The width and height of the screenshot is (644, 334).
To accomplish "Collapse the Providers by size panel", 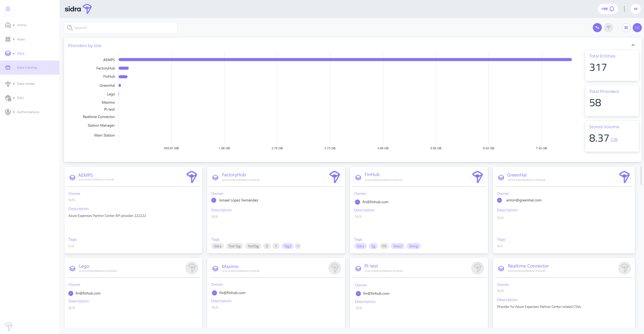I will [x=633, y=45].
